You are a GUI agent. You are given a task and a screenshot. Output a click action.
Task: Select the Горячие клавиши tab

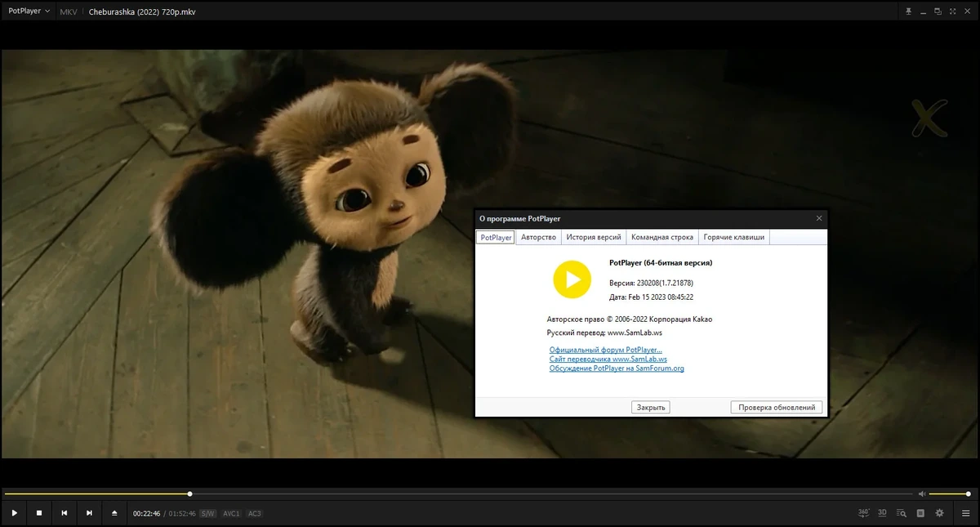click(x=734, y=237)
